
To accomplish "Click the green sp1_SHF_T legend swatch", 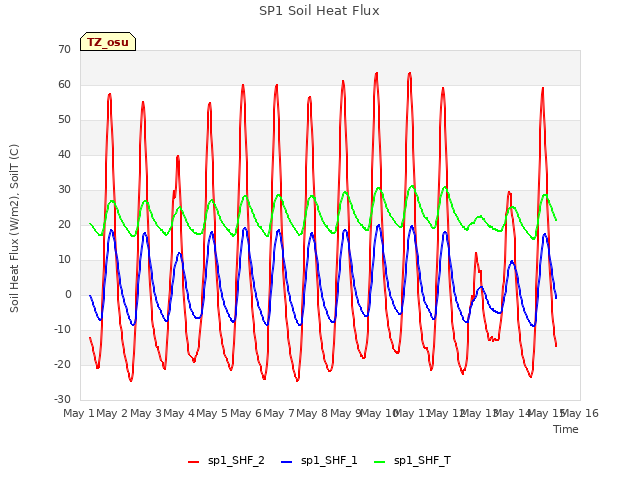I will (x=380, y=462).
